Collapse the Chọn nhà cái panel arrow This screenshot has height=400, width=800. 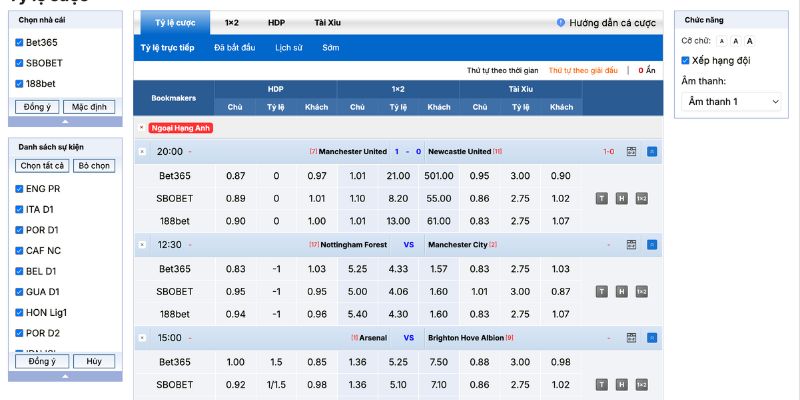65,121
